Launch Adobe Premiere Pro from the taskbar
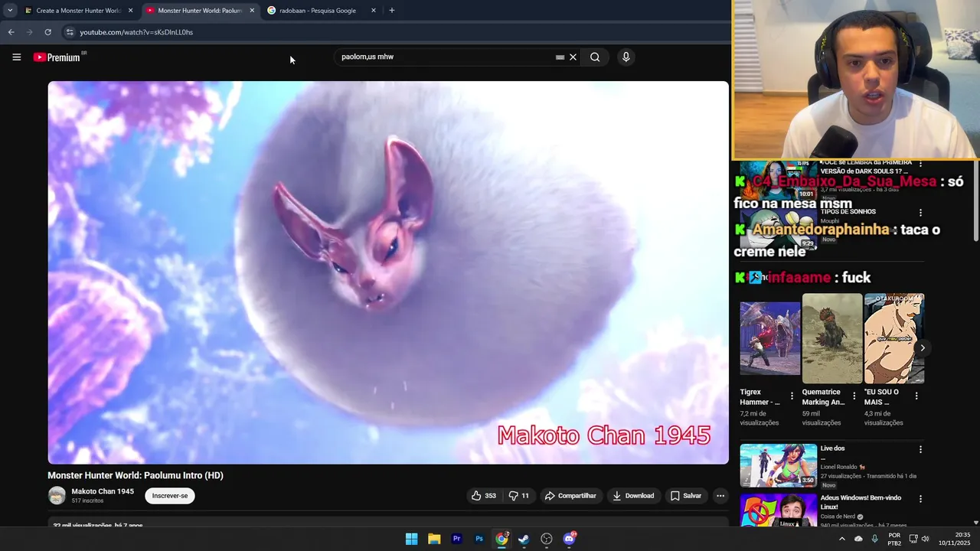980x551 pixels. 456,539
